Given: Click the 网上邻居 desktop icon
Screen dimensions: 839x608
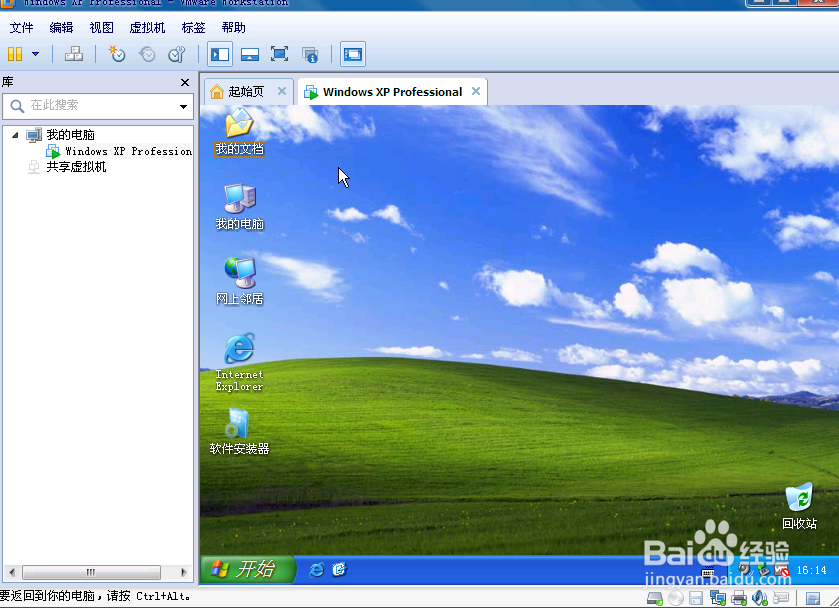Looking at the screenshot, I should coord(239,282).
